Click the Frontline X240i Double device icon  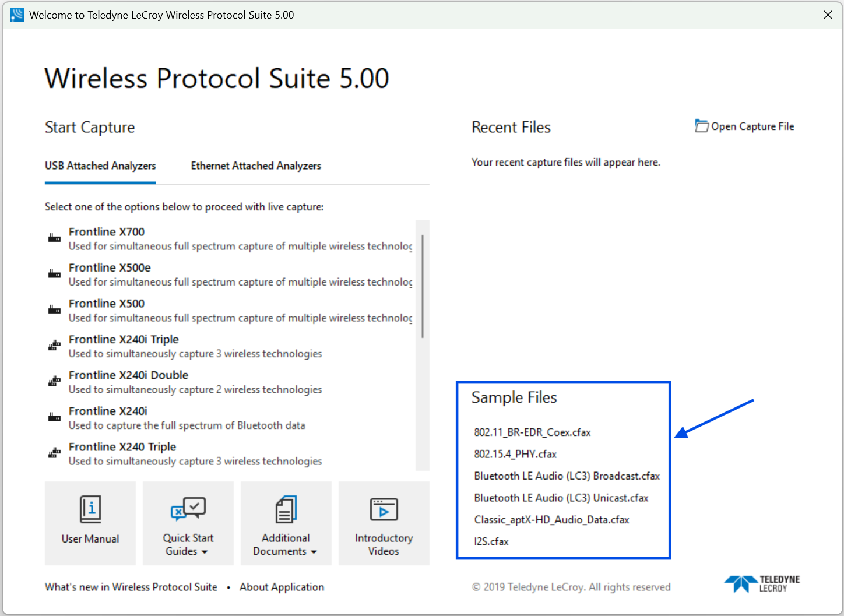(x=54, y=381)
